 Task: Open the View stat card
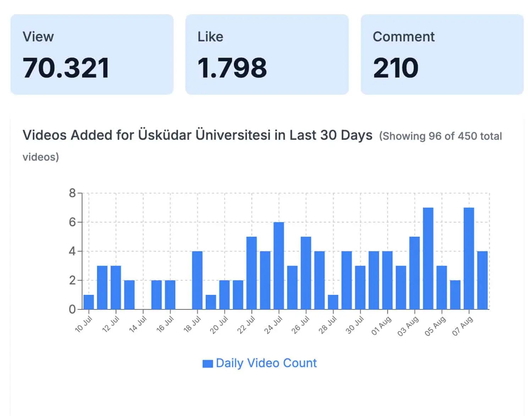tap(92, 54)
